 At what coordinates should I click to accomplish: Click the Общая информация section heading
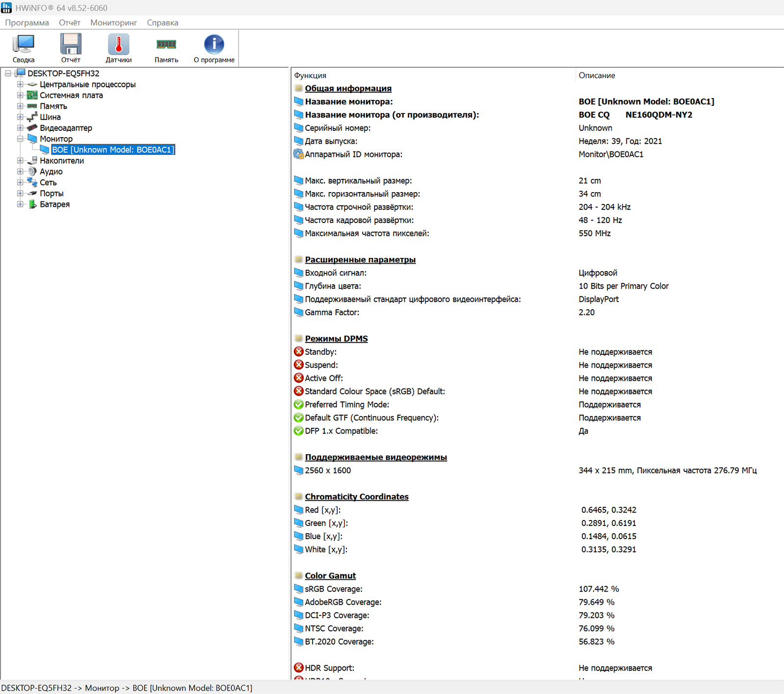[348, 88]
